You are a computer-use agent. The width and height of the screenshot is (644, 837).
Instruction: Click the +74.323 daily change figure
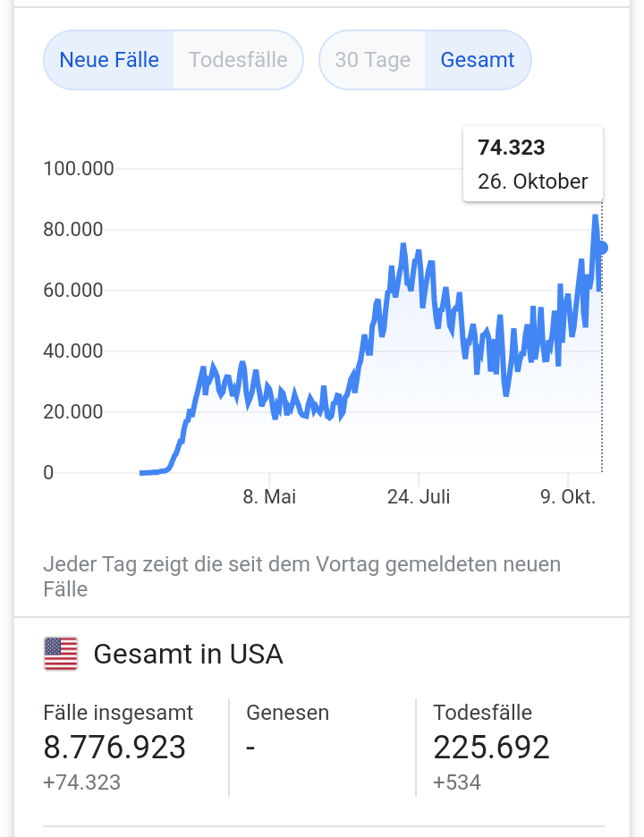coord(81,782)
